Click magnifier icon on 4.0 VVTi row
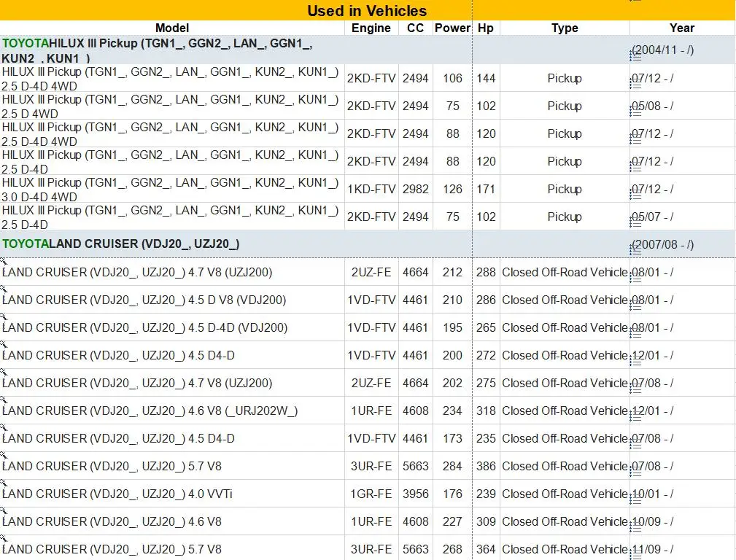The width and height of the screenshot is (736, 560). pos(4,483)
